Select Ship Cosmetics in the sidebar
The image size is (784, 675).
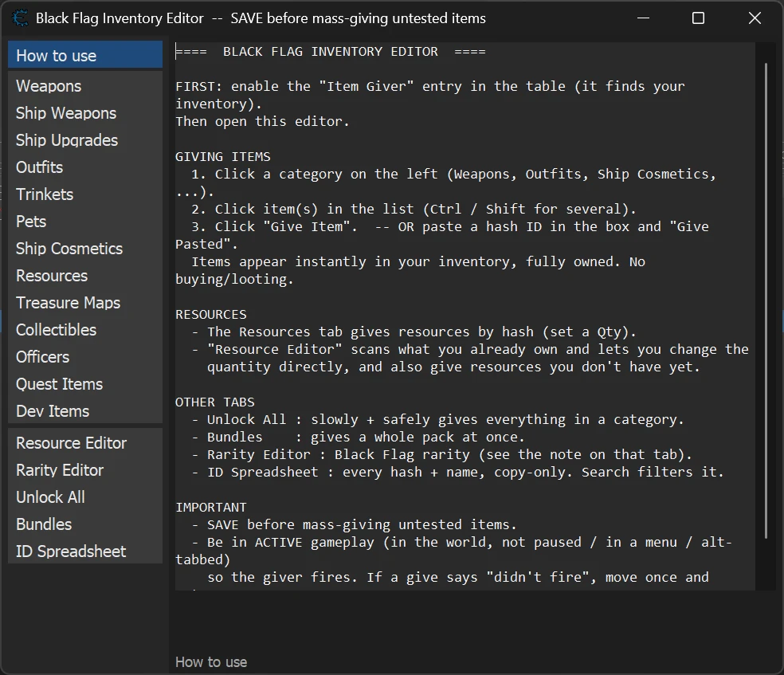[85, 249]
